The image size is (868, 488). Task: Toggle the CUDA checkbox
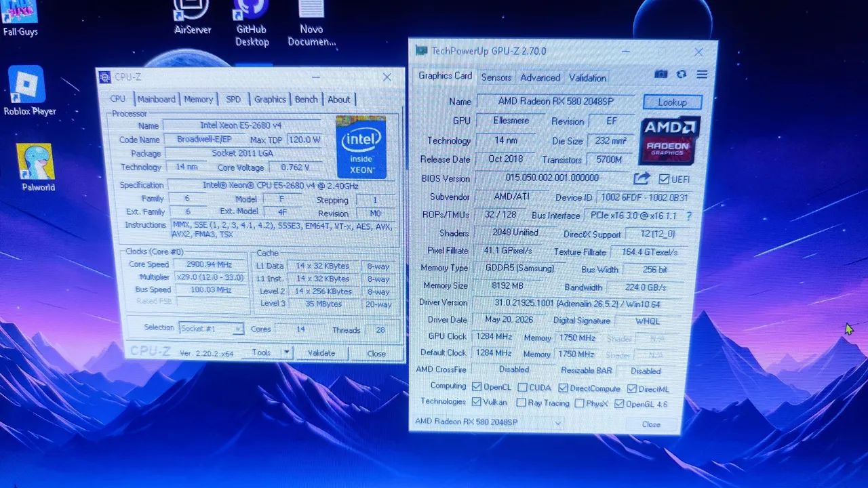point(522,388)
